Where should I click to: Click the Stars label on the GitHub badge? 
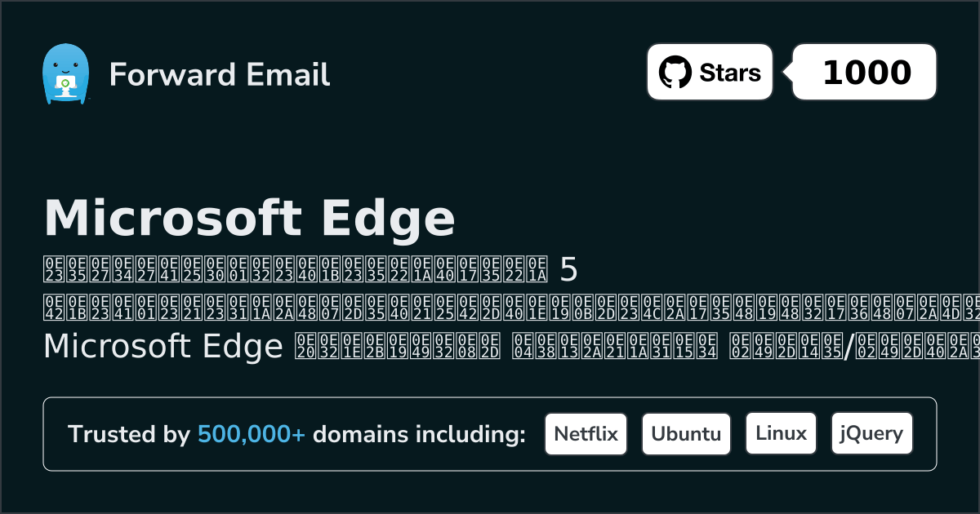730,73
